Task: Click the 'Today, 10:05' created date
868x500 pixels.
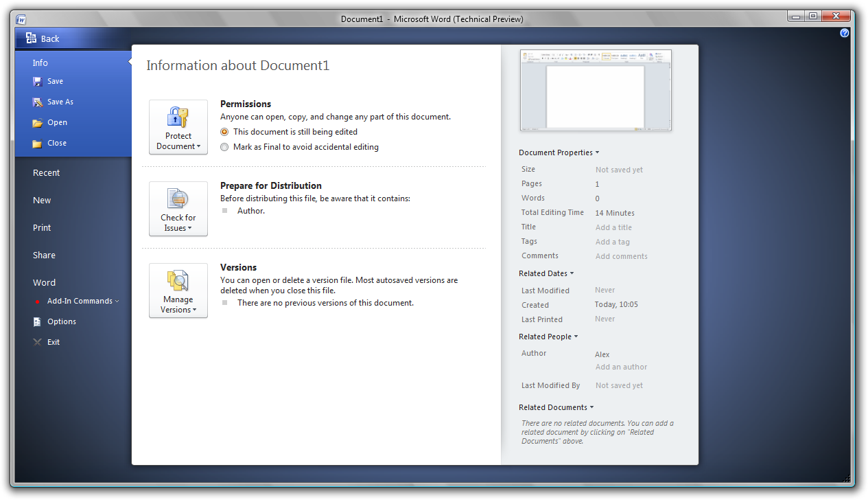Action: [616, 304]
